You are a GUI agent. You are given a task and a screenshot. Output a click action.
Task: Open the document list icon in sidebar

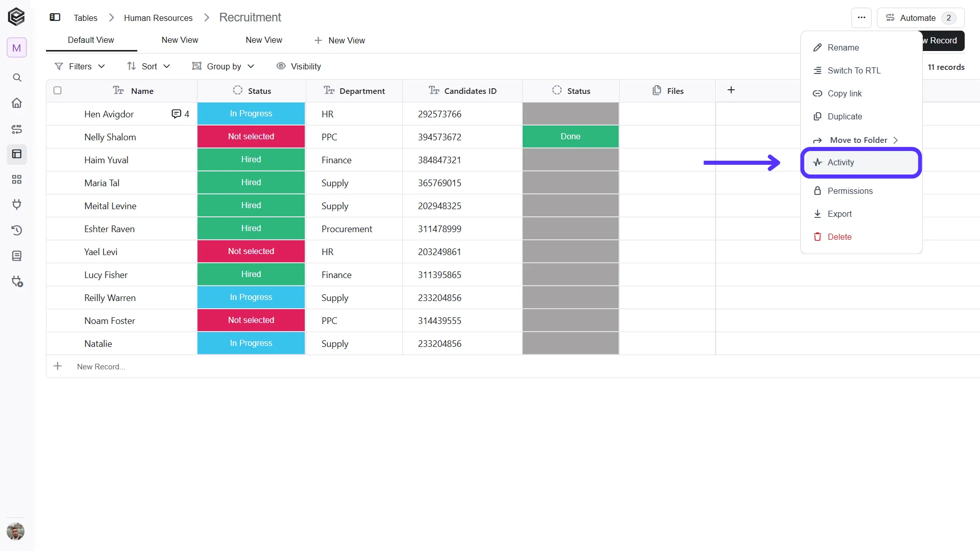click(x=17, y=256)
